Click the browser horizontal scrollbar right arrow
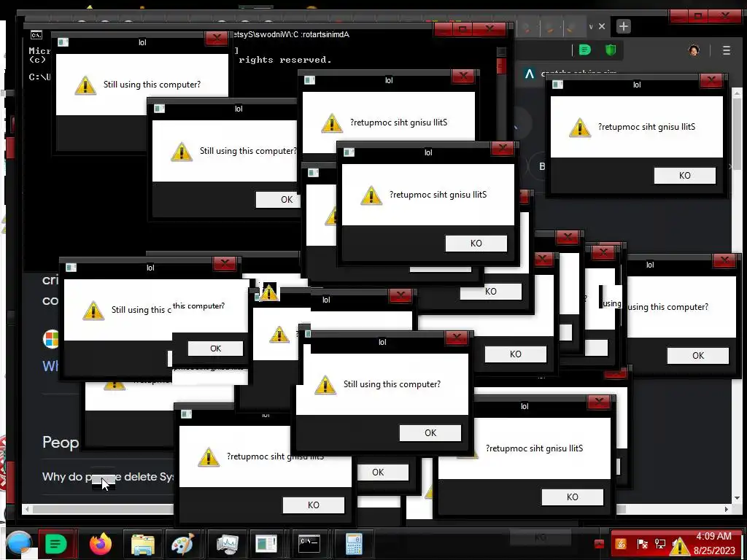Viewport: 747px width, 560px height. [726, 509]
